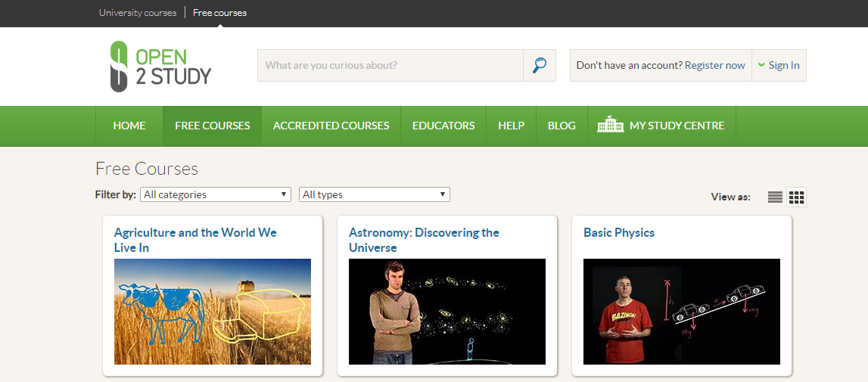Click the My Study Centre building icon
The height and width of the screenshot is (382, 868).
pos(610,125)
